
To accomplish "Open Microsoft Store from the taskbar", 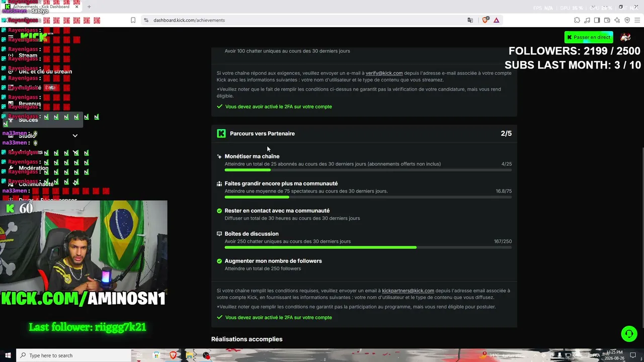I will coord(156,355).
